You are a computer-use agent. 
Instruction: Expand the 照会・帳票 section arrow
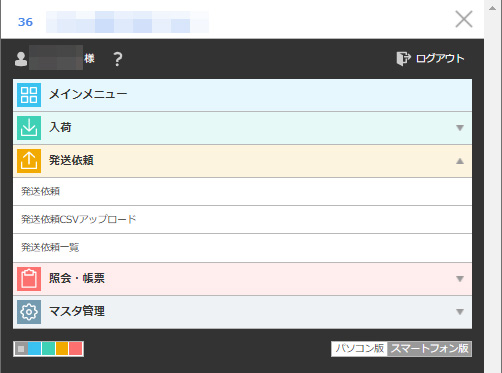click(460, 279)
